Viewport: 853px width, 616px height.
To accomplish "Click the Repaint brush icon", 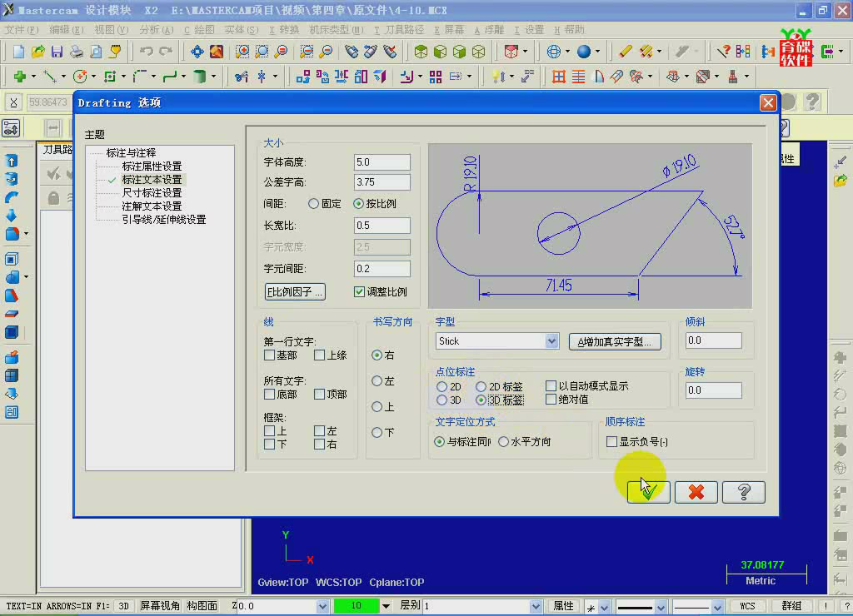I will (217, 52).
